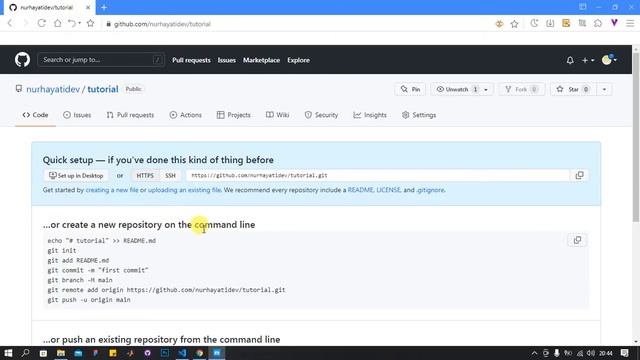Expand the Star lists dropdown

(x=604, y=89)
